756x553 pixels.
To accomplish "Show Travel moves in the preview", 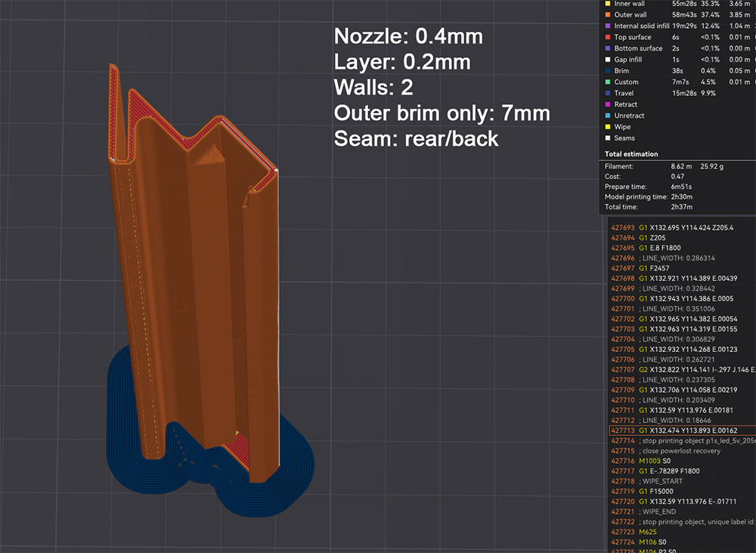I will 624,93.
